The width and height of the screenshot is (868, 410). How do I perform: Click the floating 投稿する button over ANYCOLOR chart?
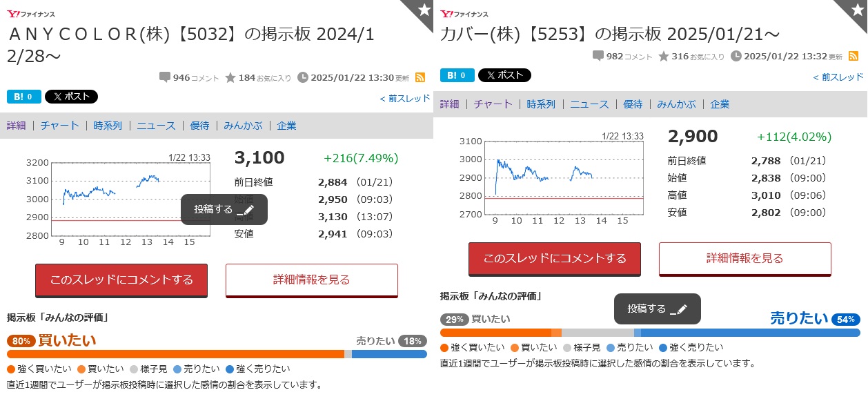coord(224,209)
